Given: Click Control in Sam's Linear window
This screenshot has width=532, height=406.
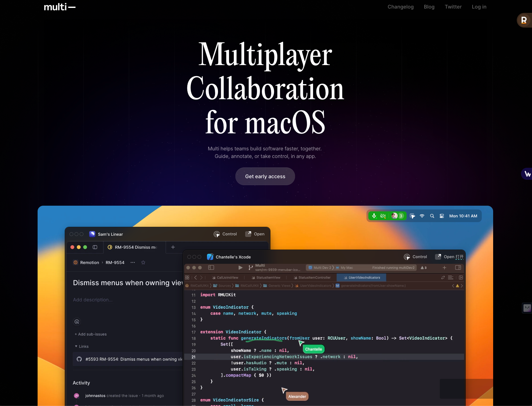Looking at the screenshot, I should coord(225,234).
